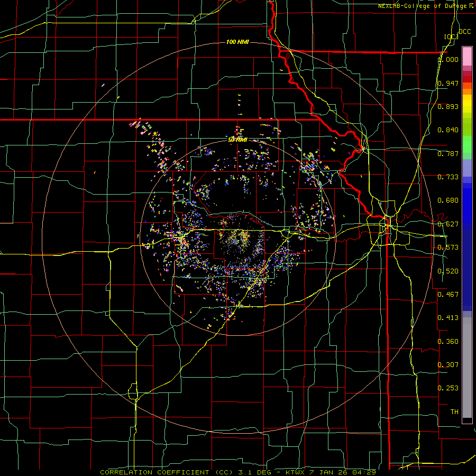Select the 0.893 scale value
This screenshot has height=476, width=476.
(448, 106)
